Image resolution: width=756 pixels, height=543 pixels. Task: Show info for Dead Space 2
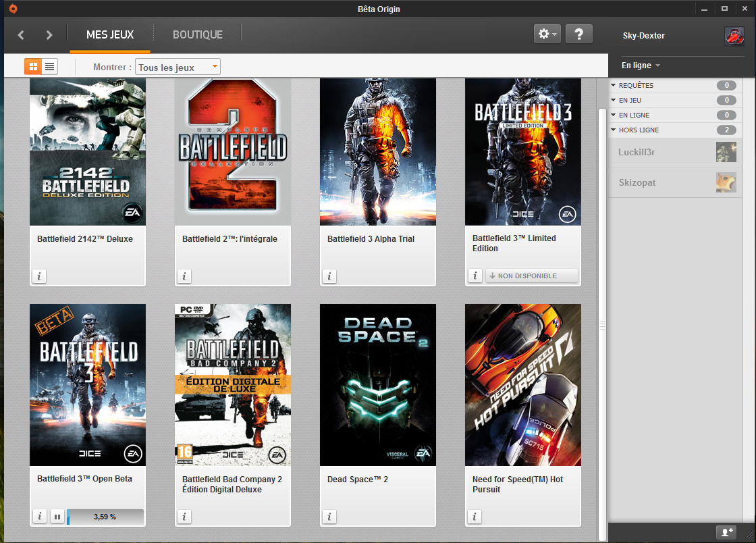(x=329, y=517)
